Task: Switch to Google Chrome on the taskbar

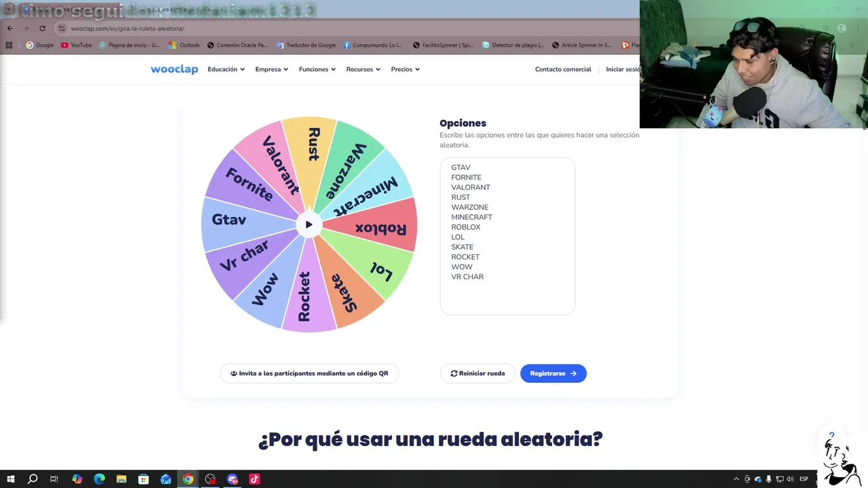Action: click(188, 479)
